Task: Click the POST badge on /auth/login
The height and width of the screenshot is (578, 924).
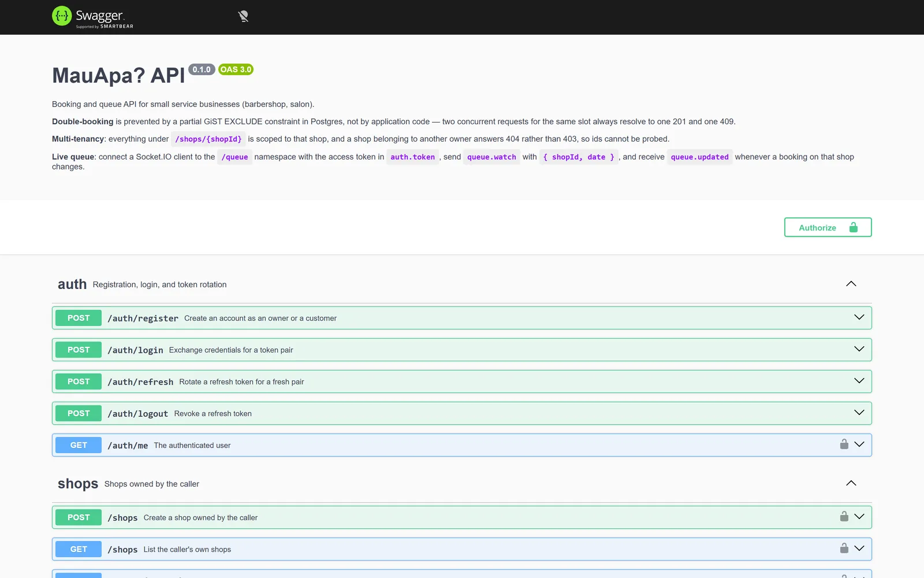Action: click(79, 350)
